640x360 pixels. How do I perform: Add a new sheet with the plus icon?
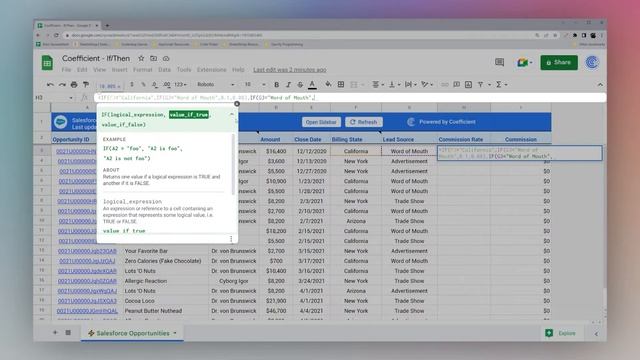(55, 333)
